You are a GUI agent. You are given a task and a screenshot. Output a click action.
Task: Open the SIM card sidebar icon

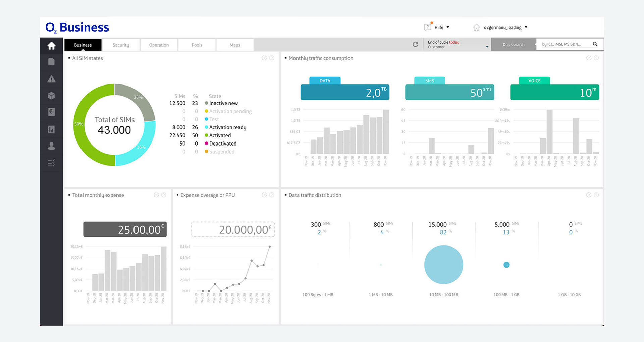(51, 62)
